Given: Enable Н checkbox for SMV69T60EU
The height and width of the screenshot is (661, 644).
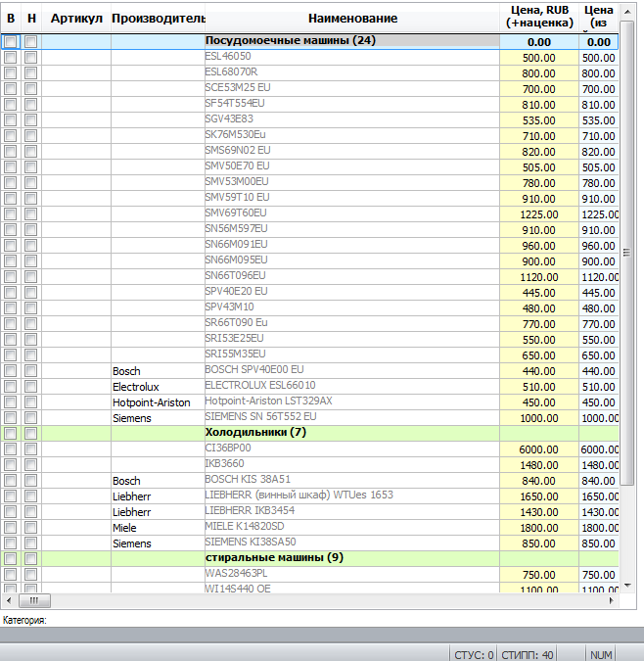Looking at the screenshot, I should click(30, 213).
